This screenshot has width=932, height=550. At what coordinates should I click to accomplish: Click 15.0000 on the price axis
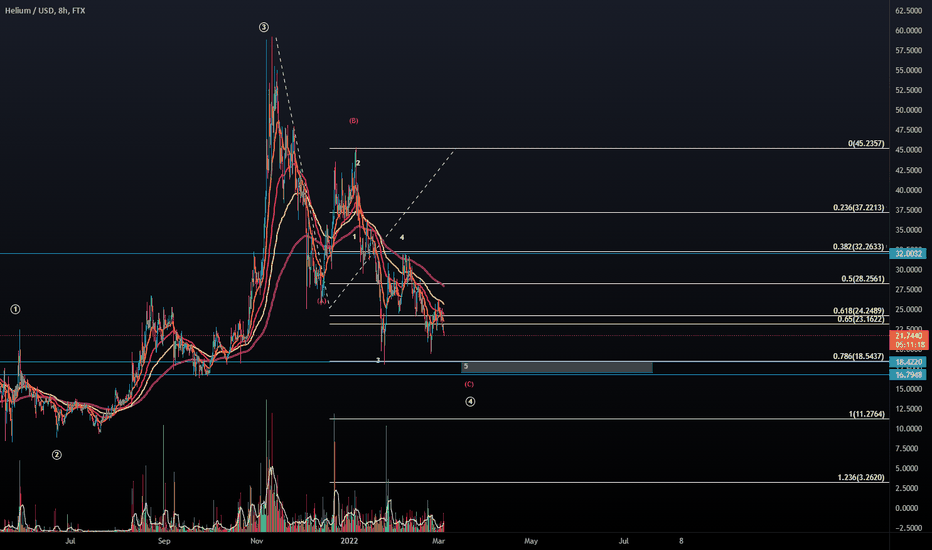tap(909, 389)
